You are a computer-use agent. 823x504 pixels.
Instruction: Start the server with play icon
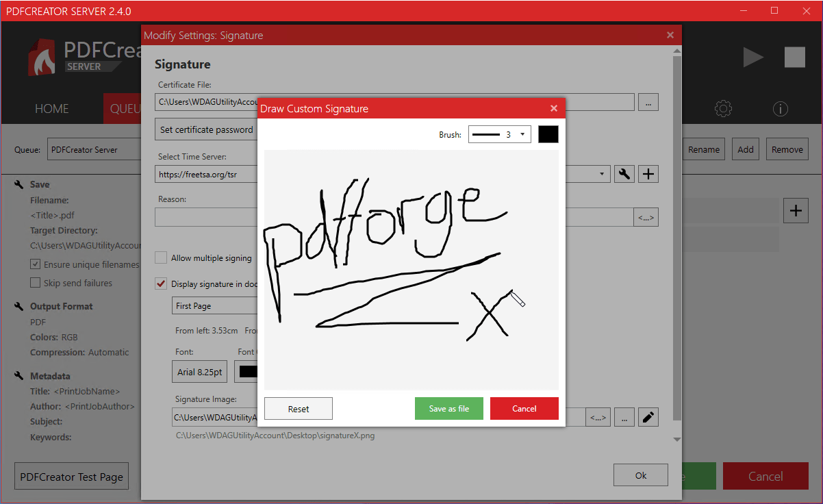(753, 57)
